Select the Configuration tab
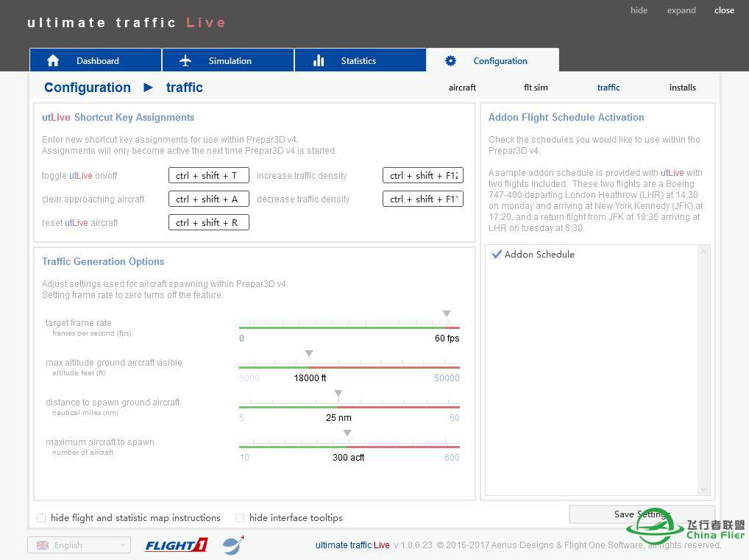 point(492,60)
